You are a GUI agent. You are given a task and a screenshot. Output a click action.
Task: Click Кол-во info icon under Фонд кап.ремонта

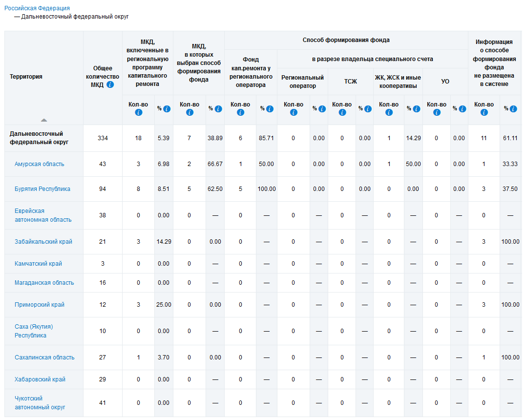(240, 112)
